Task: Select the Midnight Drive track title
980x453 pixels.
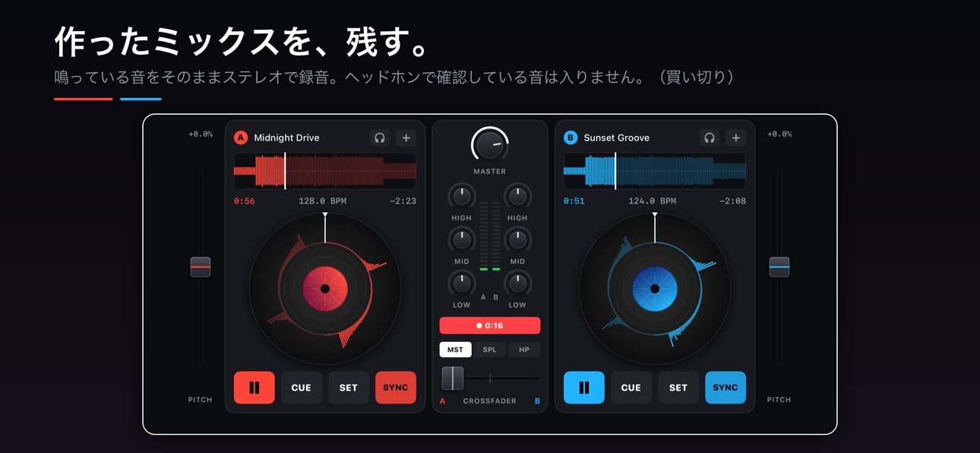Action: (x=286, y=138)
